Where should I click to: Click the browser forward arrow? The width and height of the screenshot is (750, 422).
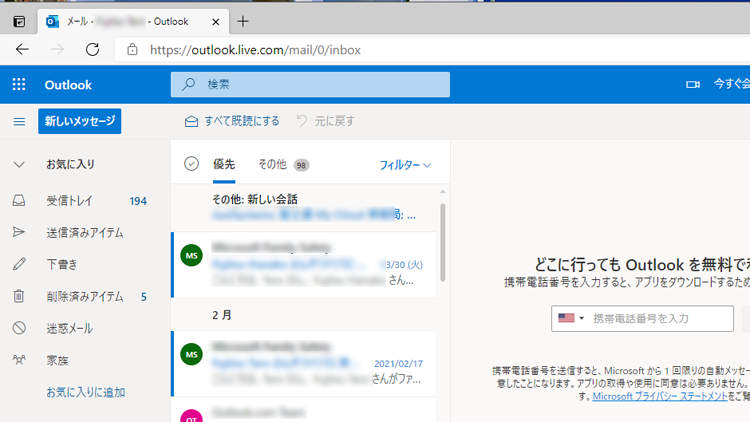coord(57,49)
